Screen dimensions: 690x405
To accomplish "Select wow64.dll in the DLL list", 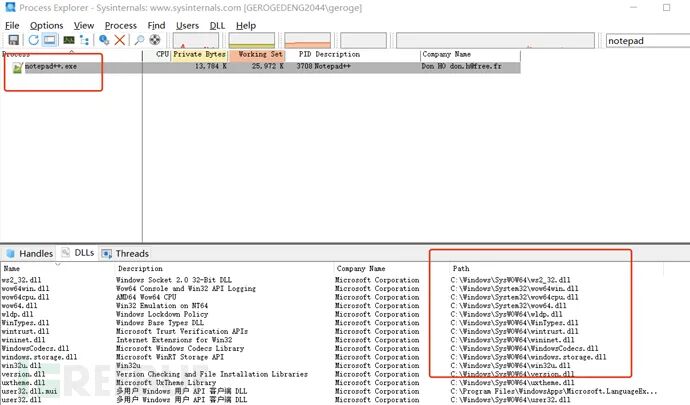I will pos(19,306).
